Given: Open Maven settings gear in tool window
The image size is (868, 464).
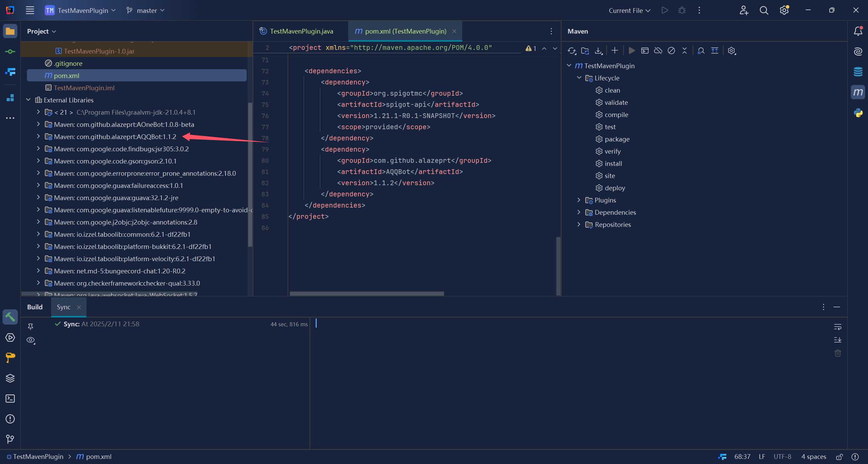Looking at the screenshot, I should pos(731,51).
